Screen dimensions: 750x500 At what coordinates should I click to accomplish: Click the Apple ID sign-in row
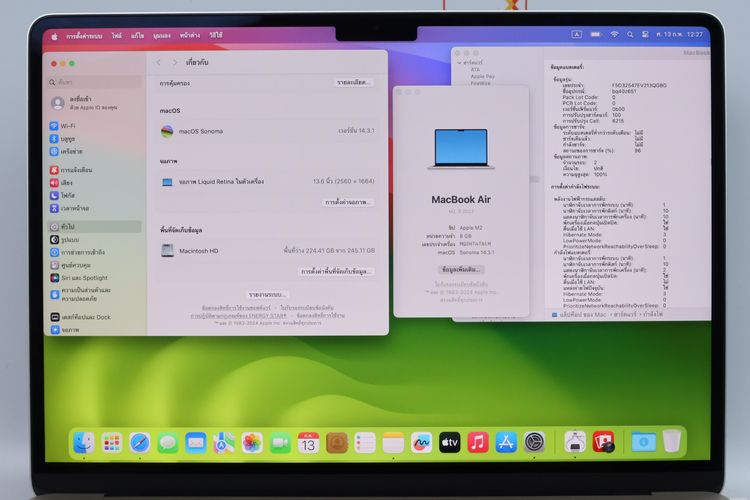[x=95, y=103]
